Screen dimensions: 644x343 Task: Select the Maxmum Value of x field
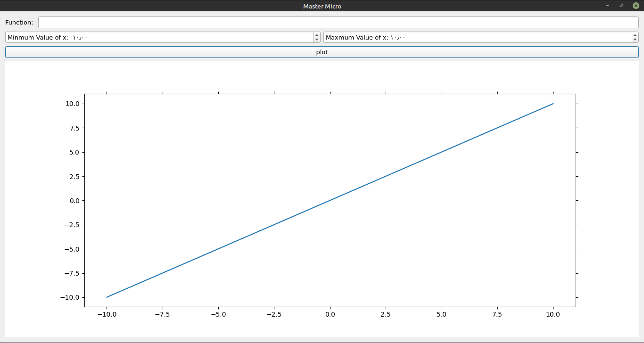point(471,37)
